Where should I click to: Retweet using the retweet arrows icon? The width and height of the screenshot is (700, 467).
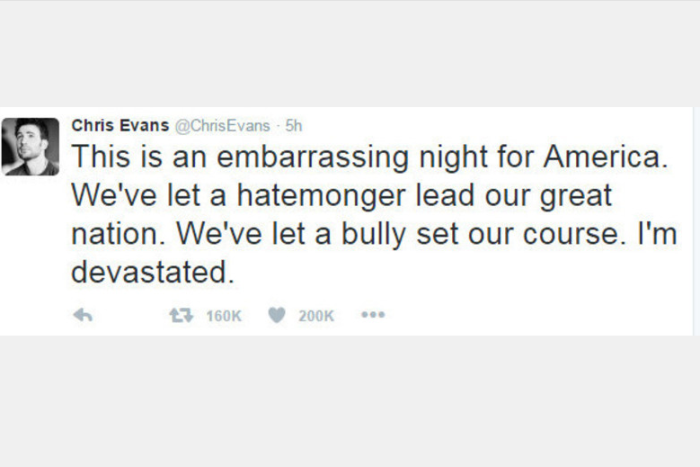click(180, 315)
